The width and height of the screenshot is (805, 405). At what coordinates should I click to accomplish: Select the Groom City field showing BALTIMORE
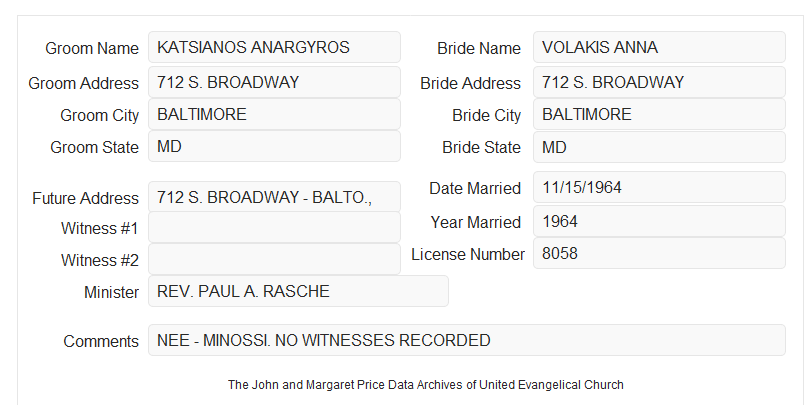coord(274,114)
